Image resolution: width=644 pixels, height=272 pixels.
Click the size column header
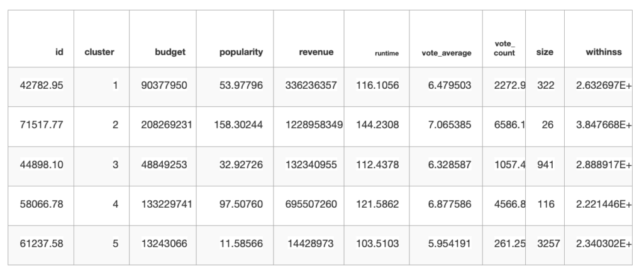[x=545, y=52]
